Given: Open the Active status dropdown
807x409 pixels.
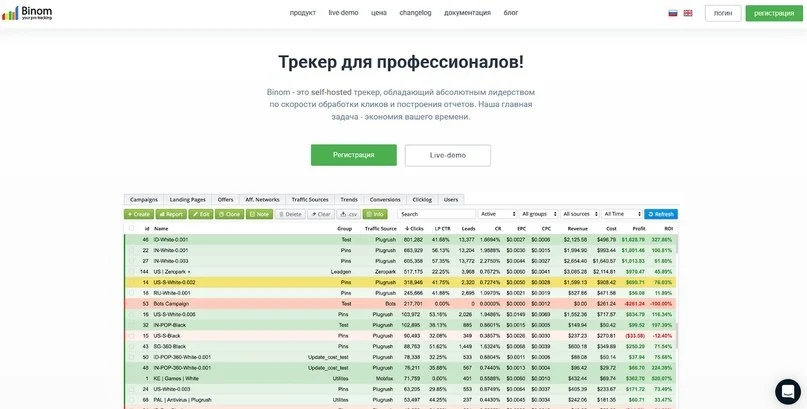Looking at the screenshot, I should tap(498, 214).
